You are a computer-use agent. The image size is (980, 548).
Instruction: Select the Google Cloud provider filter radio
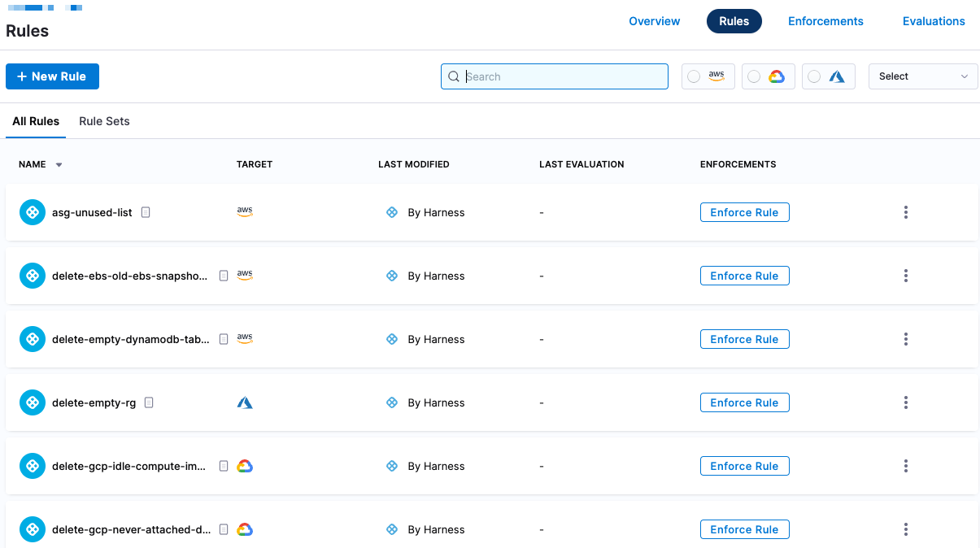pos(754,76)
